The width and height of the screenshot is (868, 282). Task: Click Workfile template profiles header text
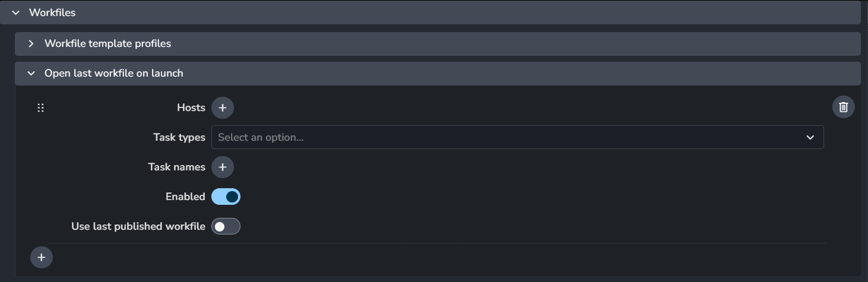[107, 43]
